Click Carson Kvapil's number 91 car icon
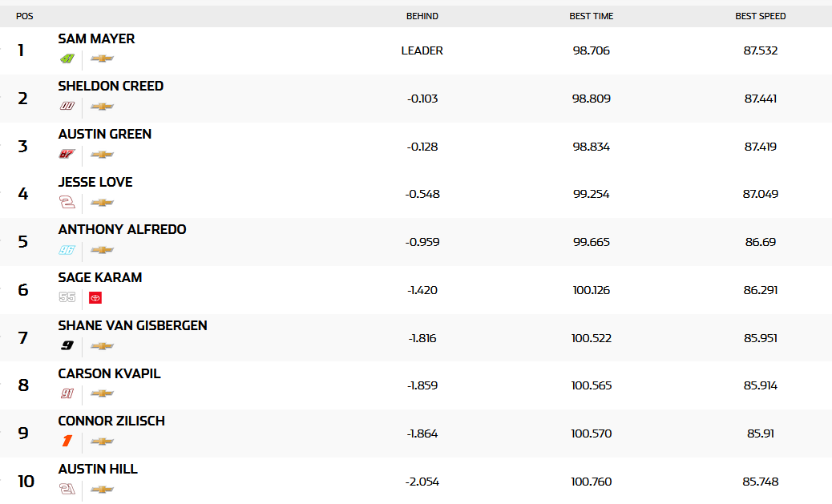The height and width of the screenshot is (504, 832). coord(67,393)
